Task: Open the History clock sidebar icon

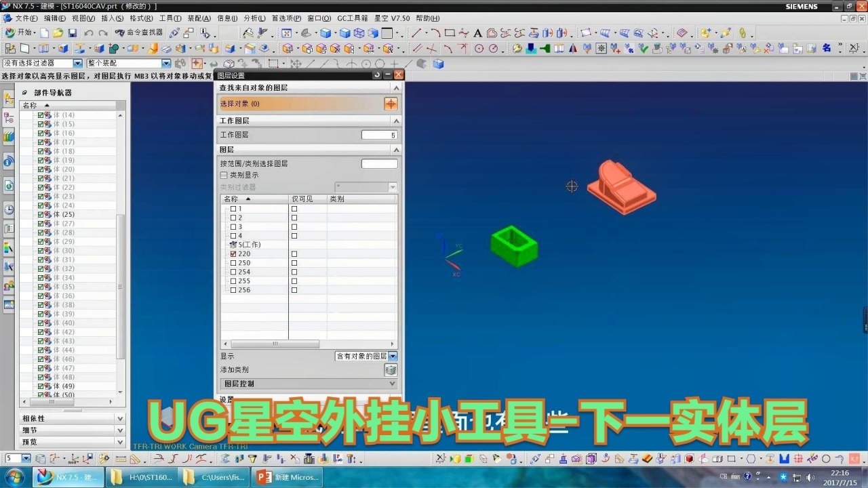Action: coord(9,209)
